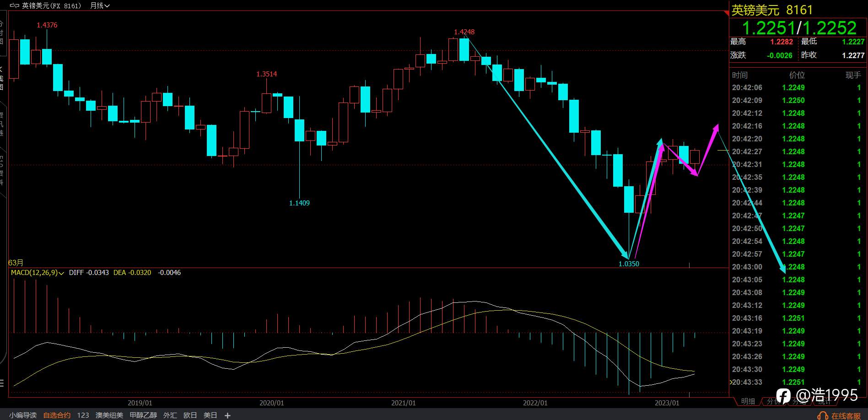Click the 2021/01 date axis label
The height and width of the screenshot is (420, 868).
(x=404, y=403)
